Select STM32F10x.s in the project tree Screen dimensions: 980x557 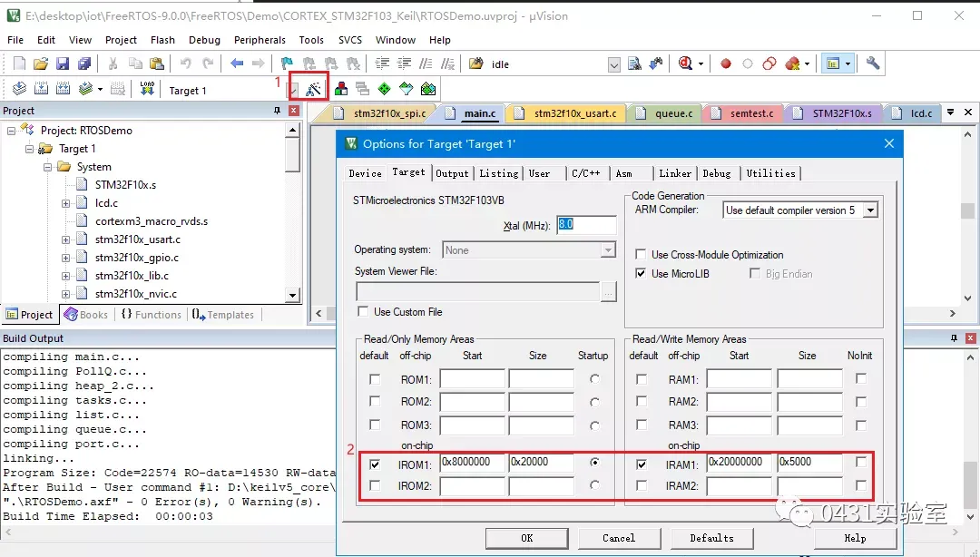125,185
